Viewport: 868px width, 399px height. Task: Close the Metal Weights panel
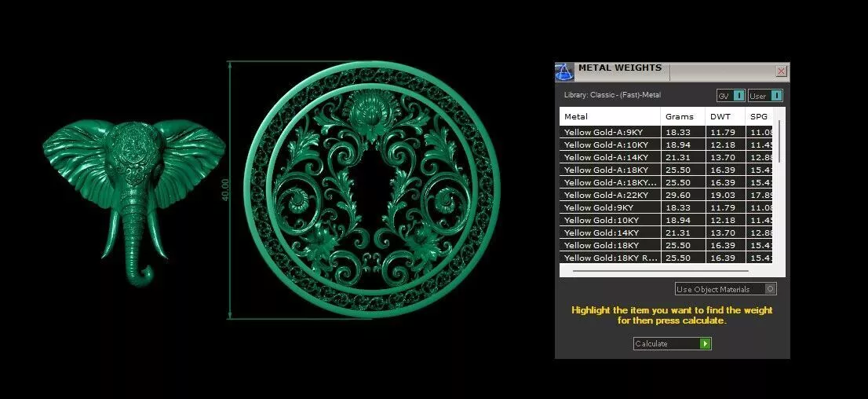(781, 71)
